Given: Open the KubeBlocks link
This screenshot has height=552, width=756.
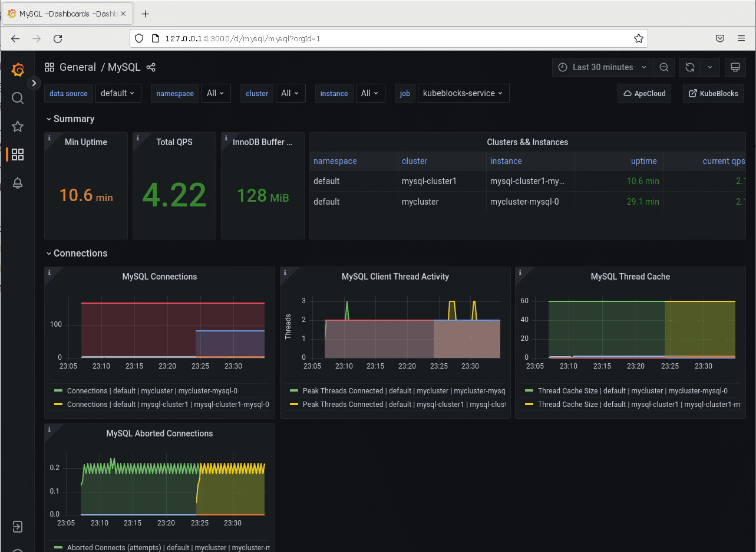Looking at the screenshot, I should click(713, 93).
